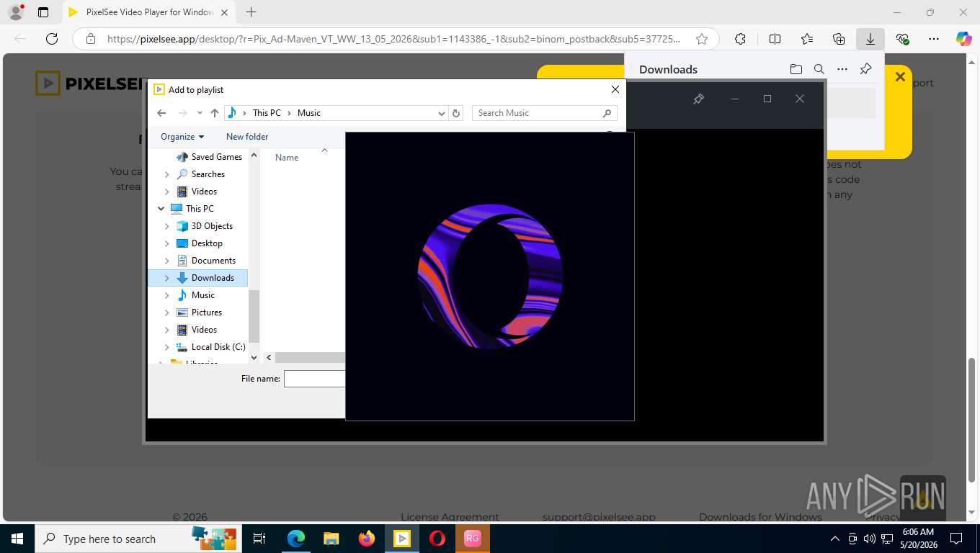Select the Pictures folder in tree
Viewport: 980px width, 553px height.
coord(200,313)
